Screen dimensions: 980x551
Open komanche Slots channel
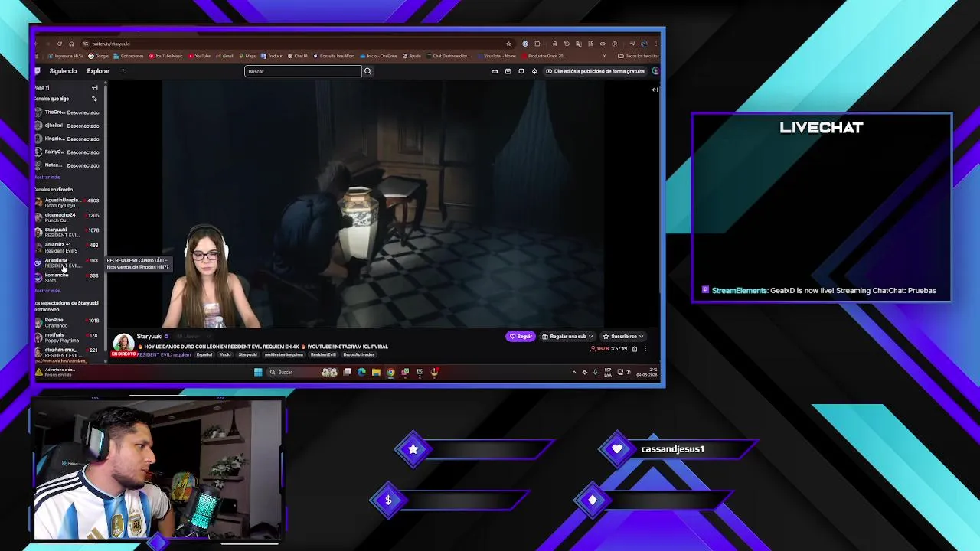[x=67, y=277]
